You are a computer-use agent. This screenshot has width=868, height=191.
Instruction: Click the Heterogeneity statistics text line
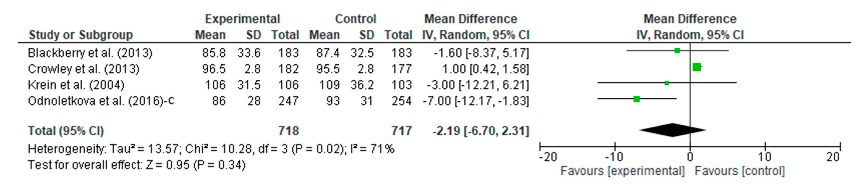click(x=211, y=149)
